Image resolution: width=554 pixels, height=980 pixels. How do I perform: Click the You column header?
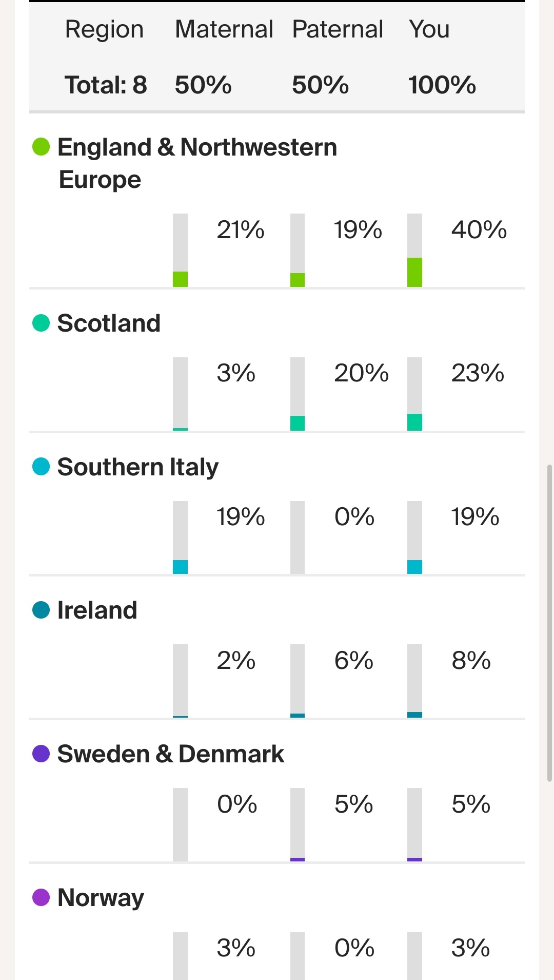[x=429, y=29]
